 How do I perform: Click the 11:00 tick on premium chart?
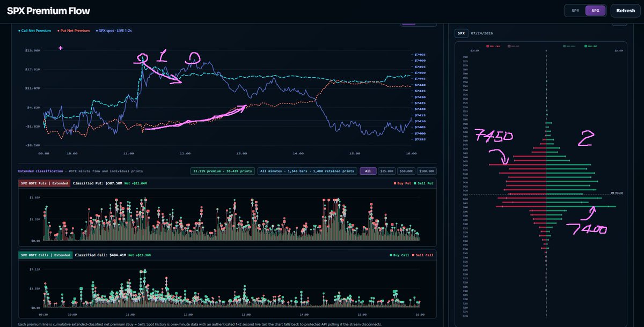pos(128,153)
